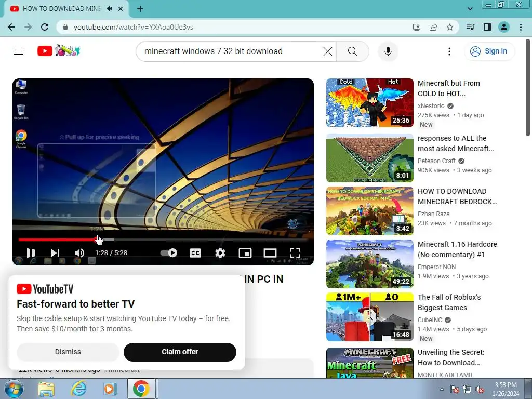
Task: Turn on closed captions (CC)
Action: click(195, 253)
